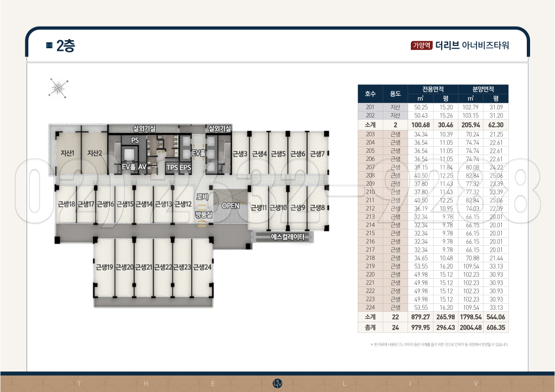
Task: Click grand total value 296.43
Action: click(446, 328)
